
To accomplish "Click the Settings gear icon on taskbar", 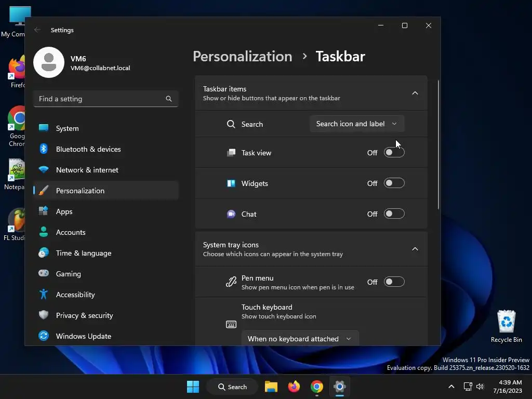I will (339, 387).
